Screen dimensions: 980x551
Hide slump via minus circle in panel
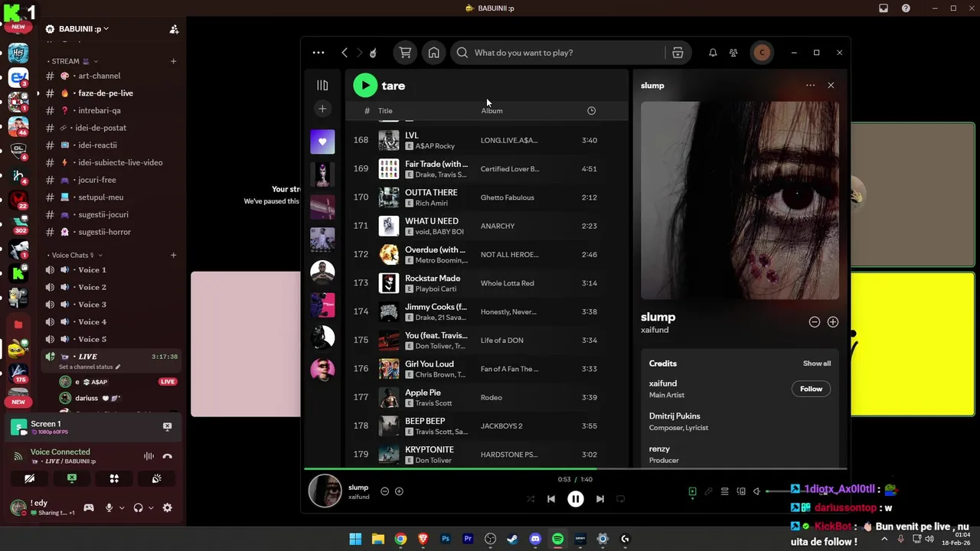pyautogui.click(x=815, y=322)
